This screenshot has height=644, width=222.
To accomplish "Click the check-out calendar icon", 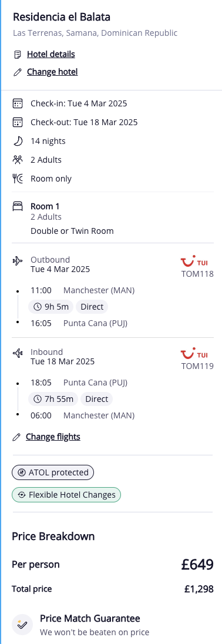I will point(17,122).
